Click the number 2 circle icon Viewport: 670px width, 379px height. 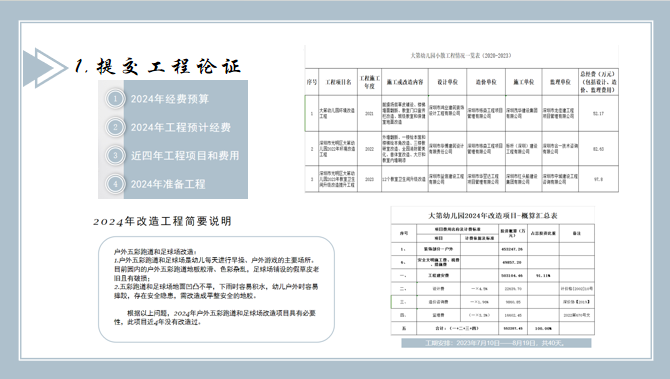(x=115, y=127)
